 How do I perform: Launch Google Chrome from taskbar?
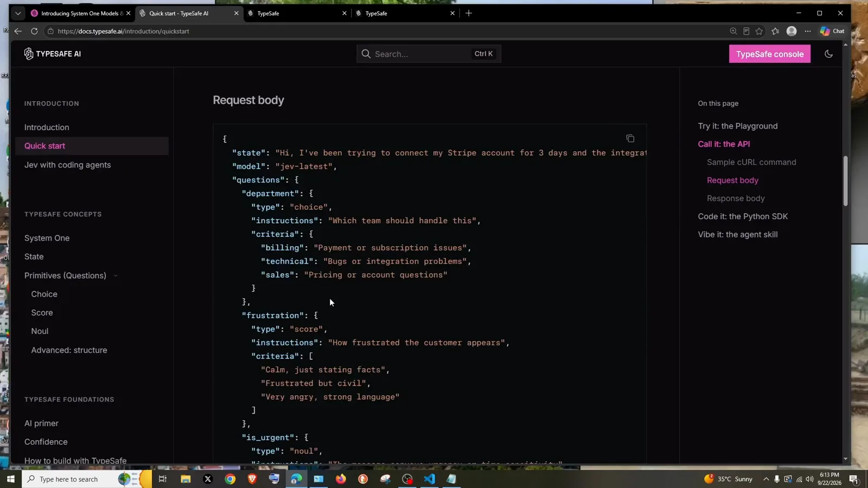[x=230, y=479]
